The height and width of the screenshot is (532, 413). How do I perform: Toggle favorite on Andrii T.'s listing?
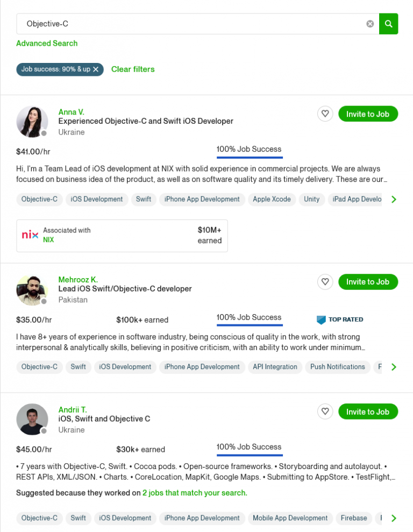click(325, 412)
